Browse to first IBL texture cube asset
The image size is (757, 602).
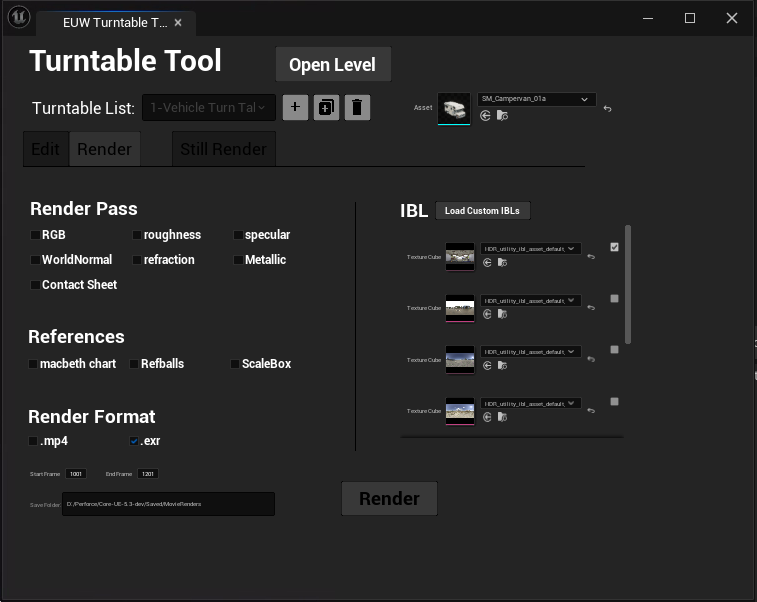tap(502, 263)
